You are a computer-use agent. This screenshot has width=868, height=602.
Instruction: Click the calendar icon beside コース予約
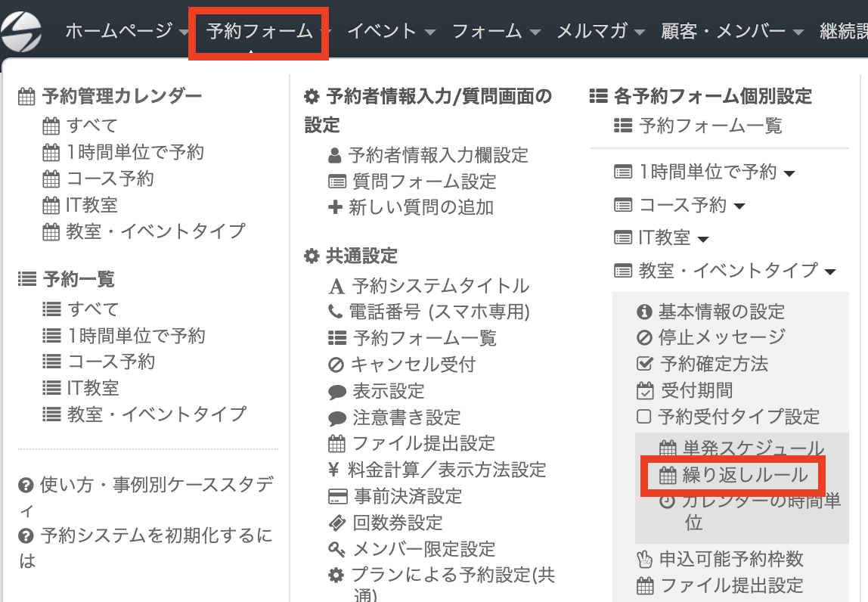tap(51, 179)
